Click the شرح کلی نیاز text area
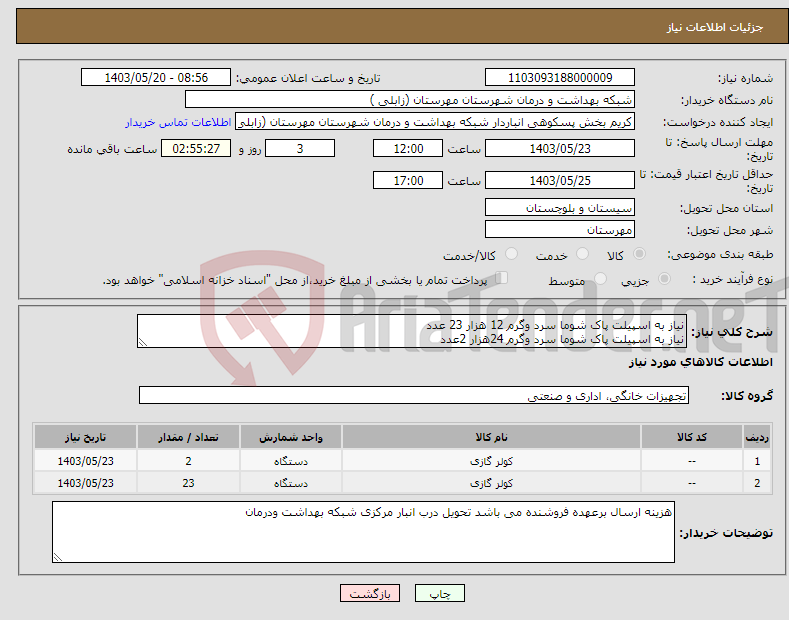The width and height of the screenshot is (789, 620). click(412, 331)
